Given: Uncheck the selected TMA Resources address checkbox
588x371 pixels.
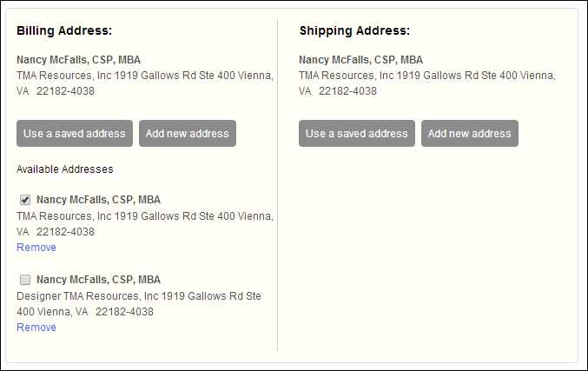Looking at the screenshot, I should 25,200.
